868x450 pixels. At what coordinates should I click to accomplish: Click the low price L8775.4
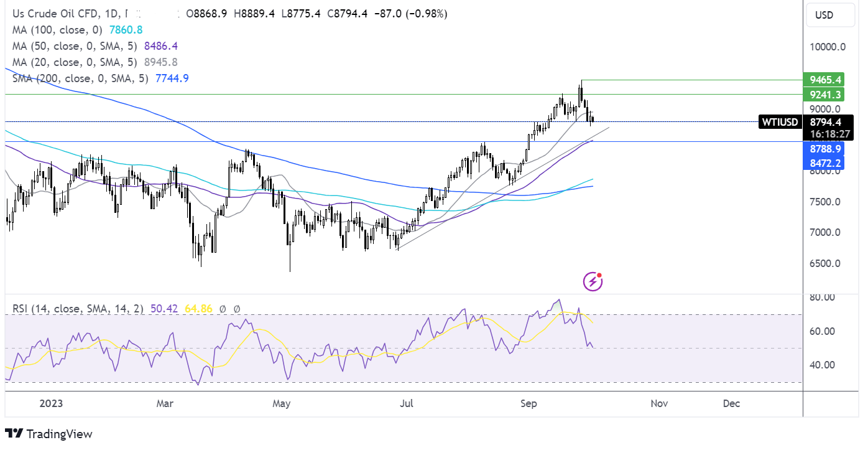coord(302,13)
